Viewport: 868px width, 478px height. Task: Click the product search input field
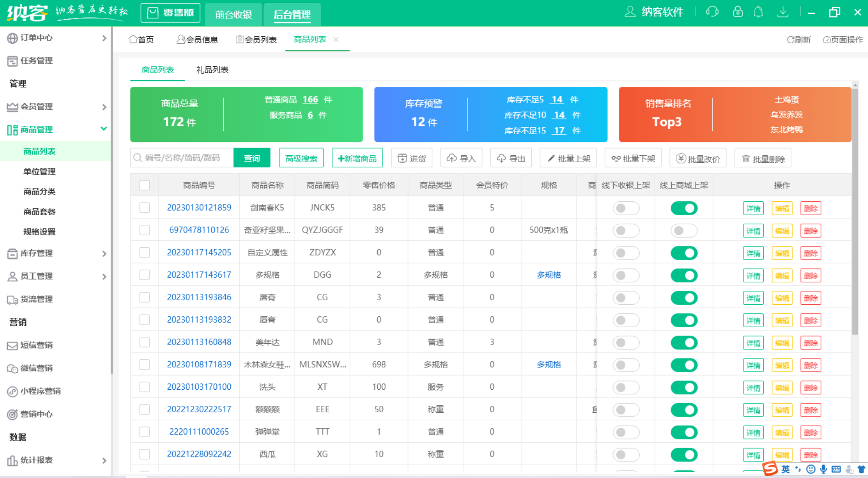[182, 158]
